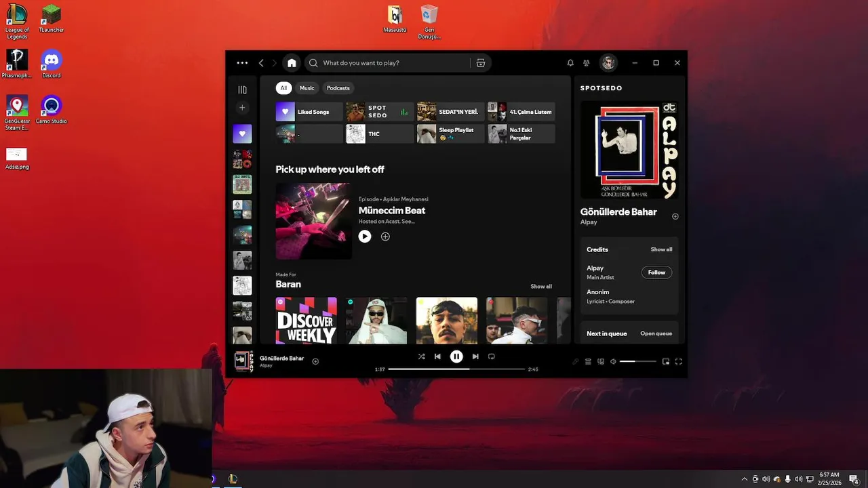Go to Spotify Home
This screenshot has width=868, height=488.
(x=292, y=63)
